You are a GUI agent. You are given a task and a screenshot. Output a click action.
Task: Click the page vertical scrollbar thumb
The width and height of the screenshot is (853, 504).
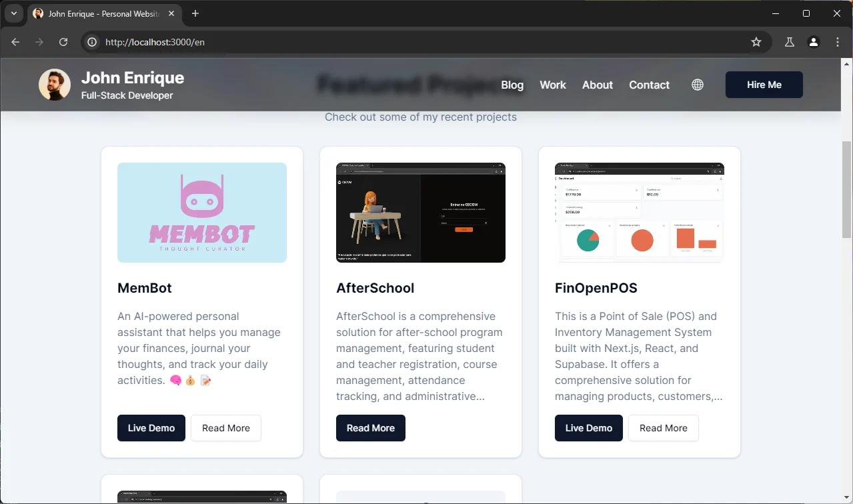point(847,189)
